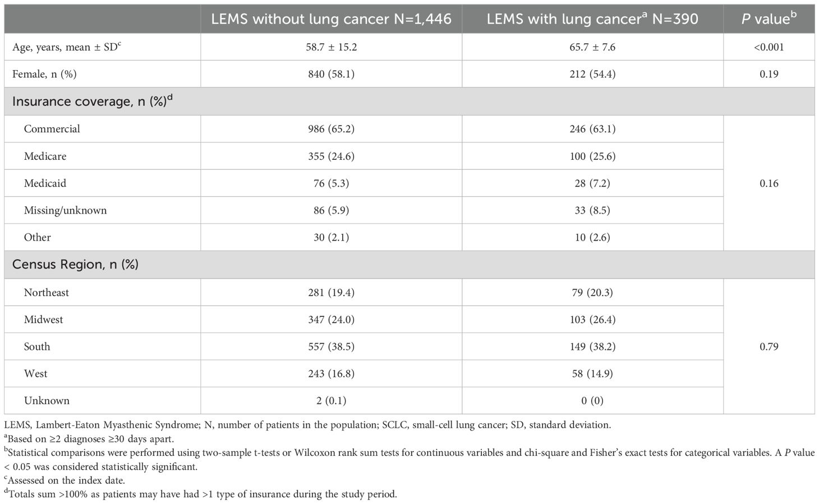This screenshot has height=504, width=819.
Task: Click the "<0.001" P value cell
Action: tap(769, 47)
